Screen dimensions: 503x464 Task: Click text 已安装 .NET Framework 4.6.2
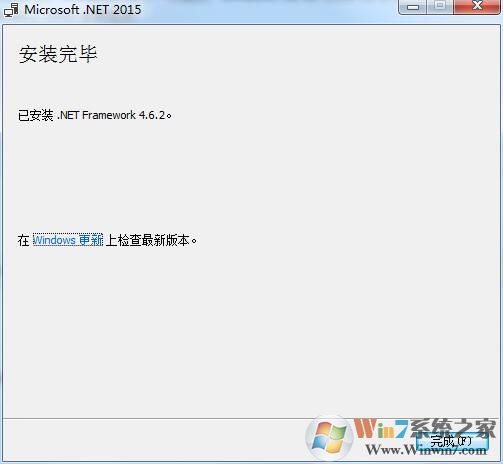(x=95, y=115)
